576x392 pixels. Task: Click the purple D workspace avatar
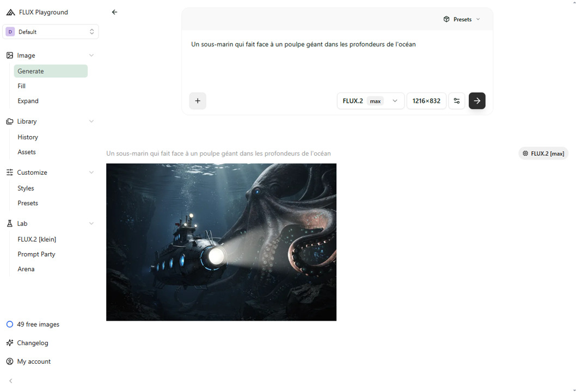click(10, 32)
